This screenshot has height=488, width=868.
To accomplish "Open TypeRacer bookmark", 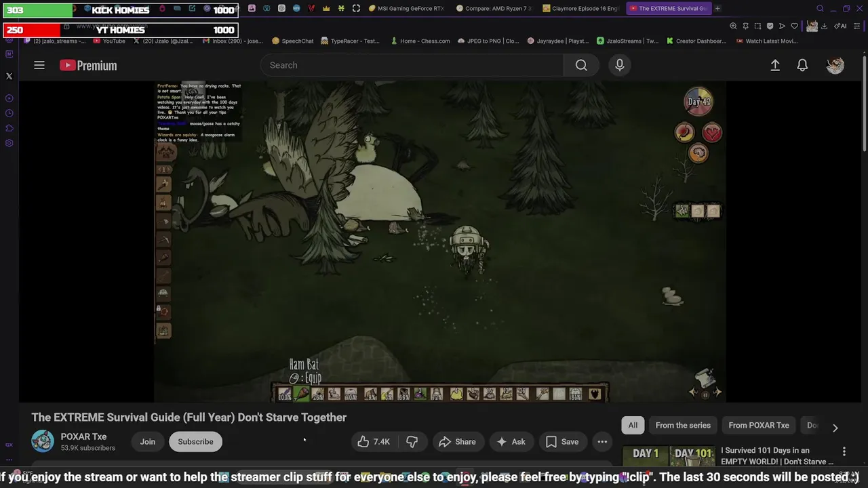I will tap(350, 41).
